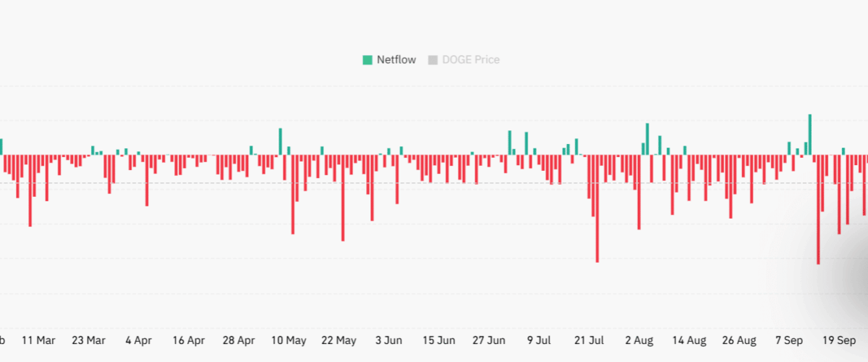Select the tallest green bar in mid-September
The image size is (868, 362).
point(809,135)
